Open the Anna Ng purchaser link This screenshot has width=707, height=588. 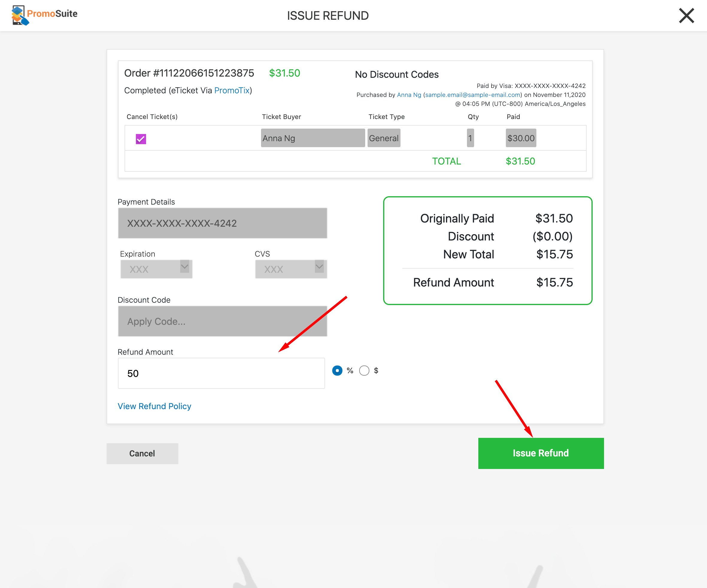coord(409,95)
